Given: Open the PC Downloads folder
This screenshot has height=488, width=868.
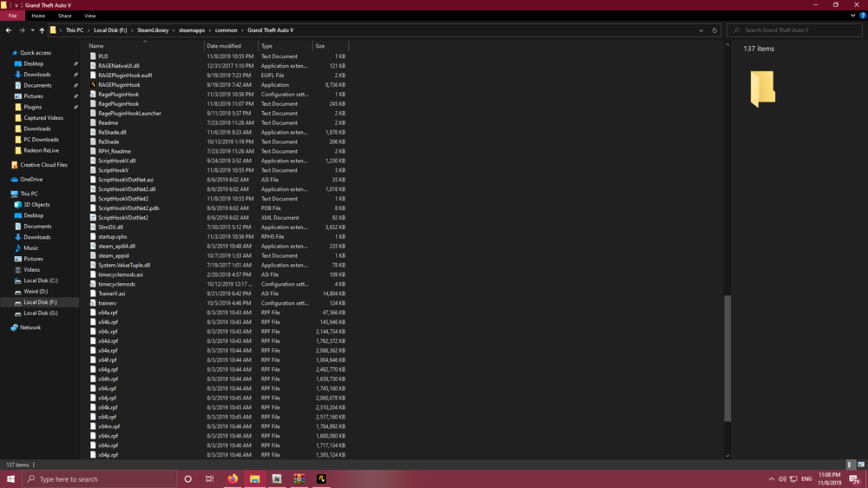Looking at the screenshot, I should click(x=41, y=140).
